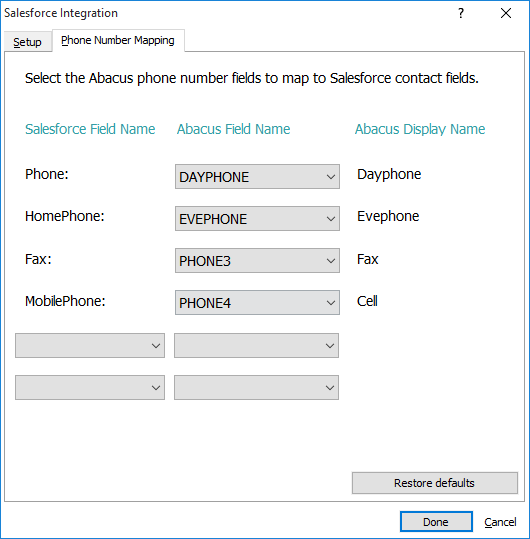The image size is (530, 539).
Task: Close the Salesforce Integration window
Action: [506, 13]
